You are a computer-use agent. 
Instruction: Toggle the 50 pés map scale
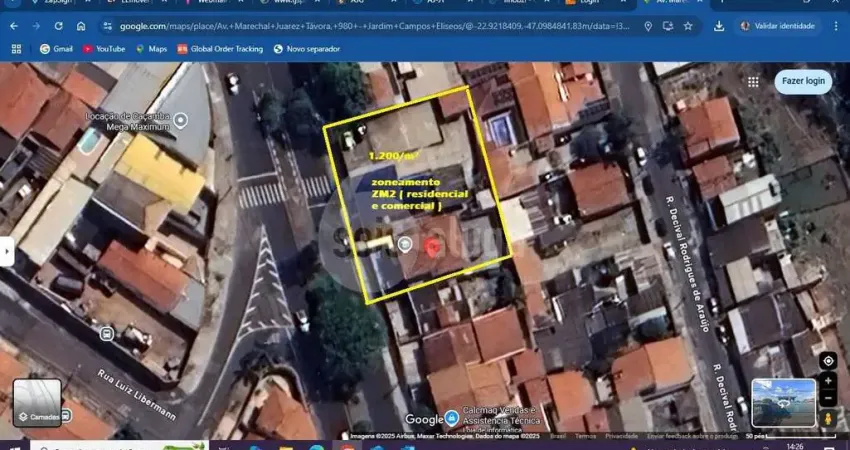pos(789,436)
